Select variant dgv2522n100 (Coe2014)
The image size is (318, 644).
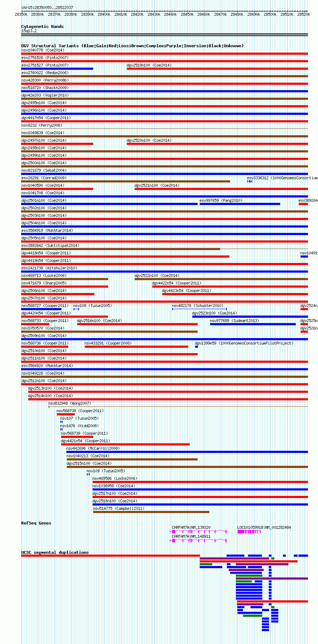click(157, 276)
